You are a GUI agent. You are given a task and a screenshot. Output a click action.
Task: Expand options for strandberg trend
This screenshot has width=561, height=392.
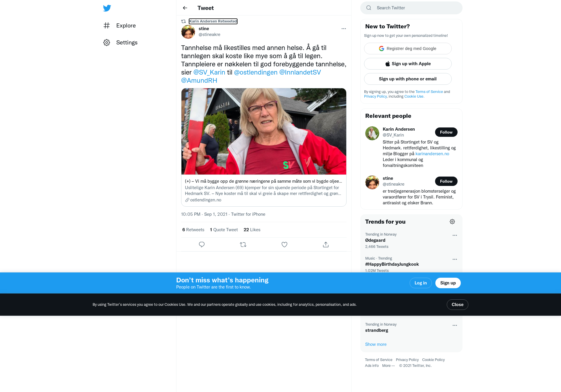[x=455, y=325]
